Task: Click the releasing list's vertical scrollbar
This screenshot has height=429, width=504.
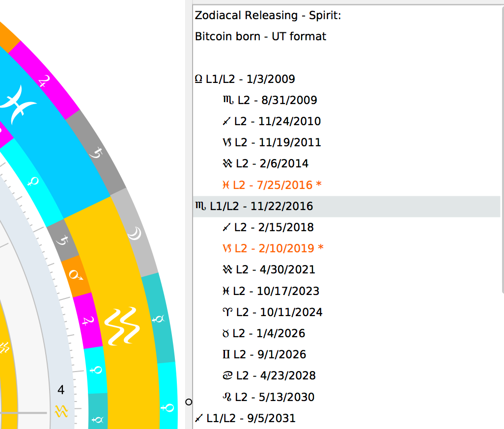Action: click(x=502, y=147)
